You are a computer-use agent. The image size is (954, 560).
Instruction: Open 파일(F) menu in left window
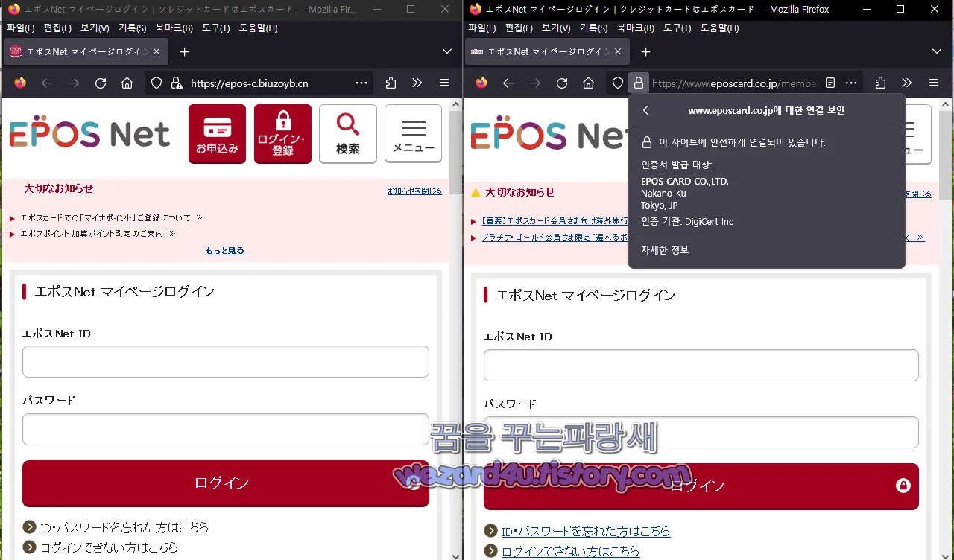pos(21,28)
